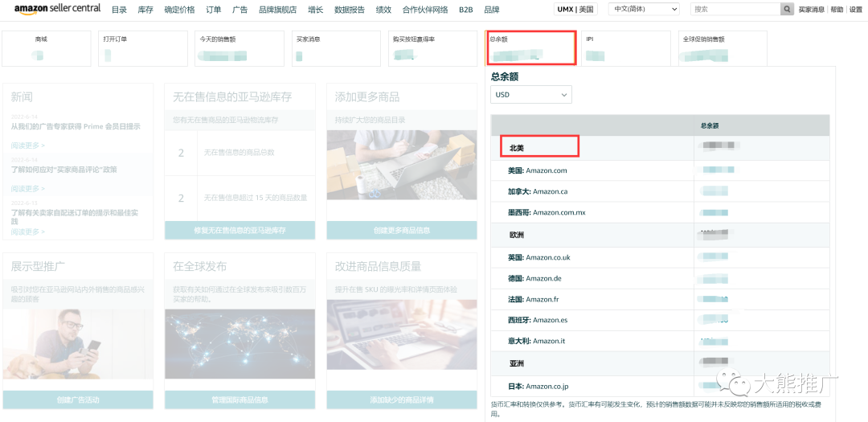868x422 pixels.
Task: Open news headline 从我们的广告专家获得 Prime 会员日提示
Action: 76,126
